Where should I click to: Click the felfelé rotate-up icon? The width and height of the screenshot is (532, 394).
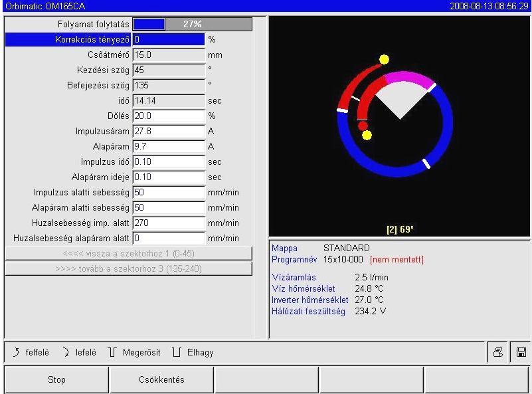15,352
